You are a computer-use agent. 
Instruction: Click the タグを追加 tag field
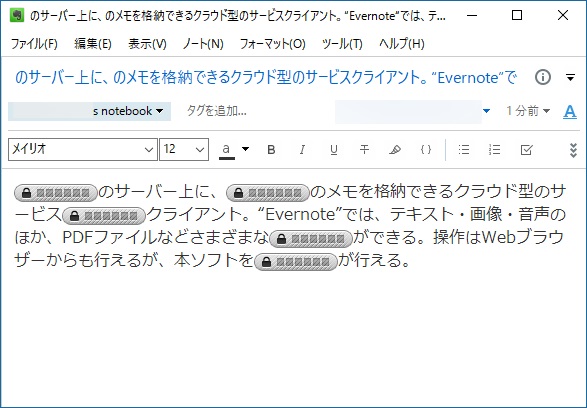(x=216, y=111)
